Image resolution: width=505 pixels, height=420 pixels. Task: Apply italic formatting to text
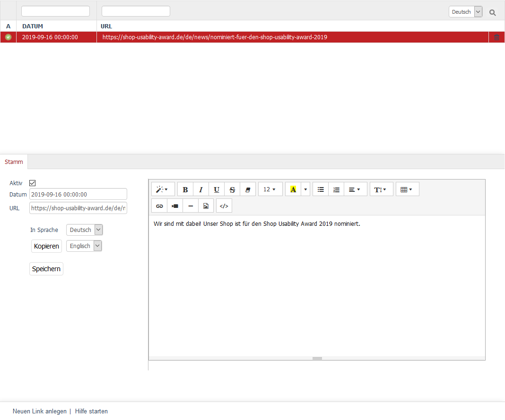(201, 189)
